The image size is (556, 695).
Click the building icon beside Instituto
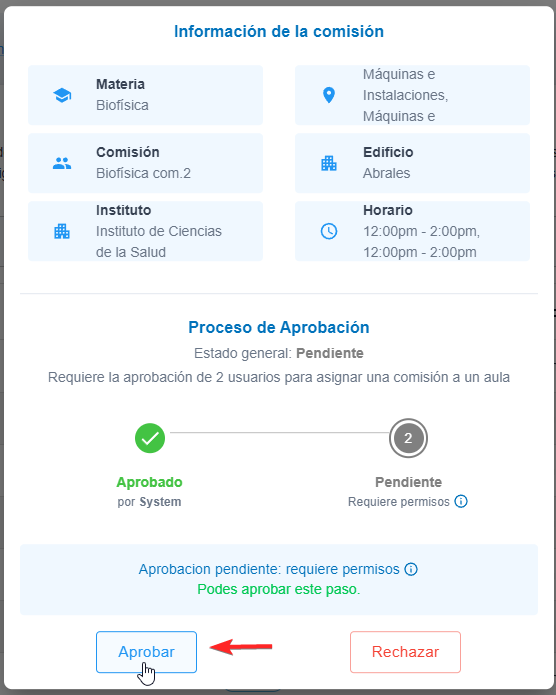tap(62, 231)
